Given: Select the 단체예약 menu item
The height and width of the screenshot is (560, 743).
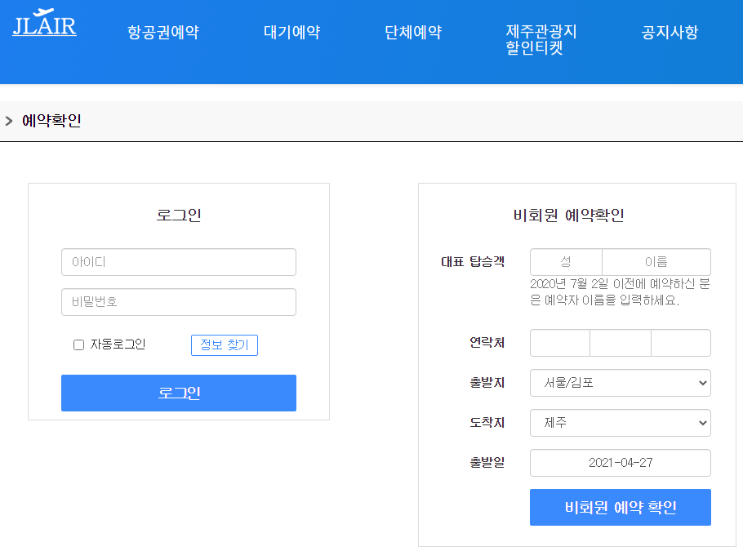Looking at the screenshot, I should tap(413, 33).
